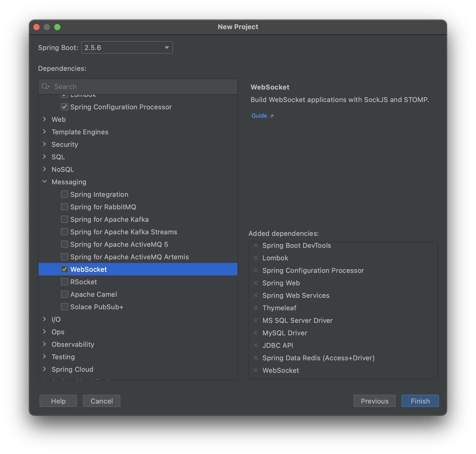
Task: Go back with the Previous button
Action: point(374,401)
